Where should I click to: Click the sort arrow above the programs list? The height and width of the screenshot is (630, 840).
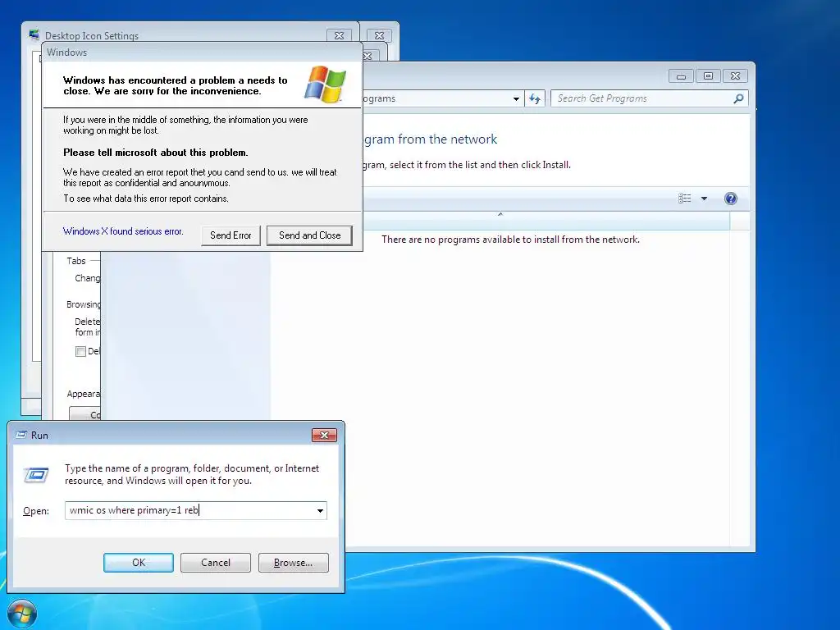point(500,214)
